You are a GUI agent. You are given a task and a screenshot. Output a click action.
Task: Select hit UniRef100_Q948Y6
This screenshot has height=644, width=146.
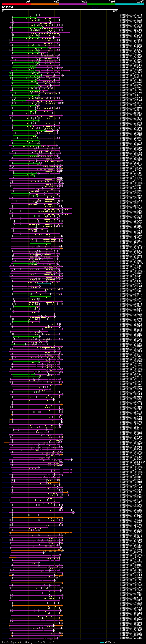pos(131,620)
